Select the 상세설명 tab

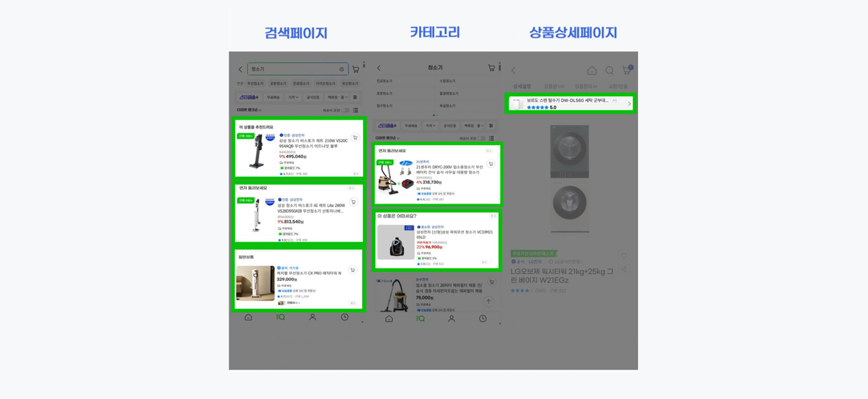pos(522,86)
